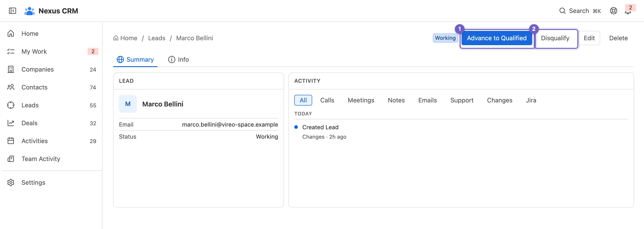The width and height of the screenshot is (644, 229).
Task: Filter activity by Emails
Action: click(x=427, y=100)
